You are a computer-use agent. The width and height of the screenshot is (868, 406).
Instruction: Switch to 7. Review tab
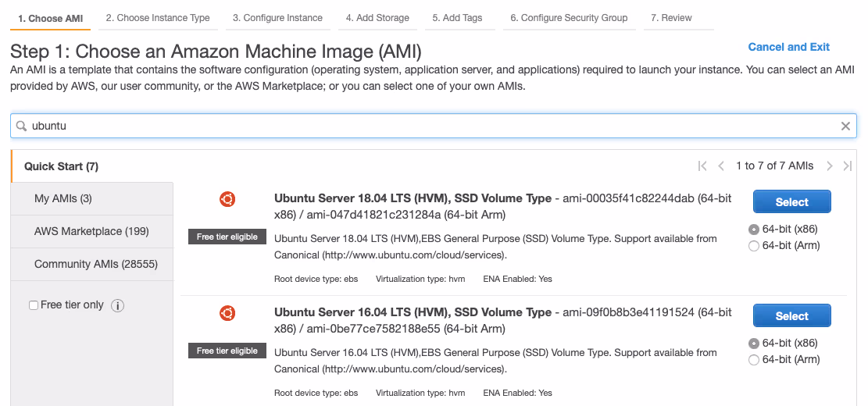671,18
